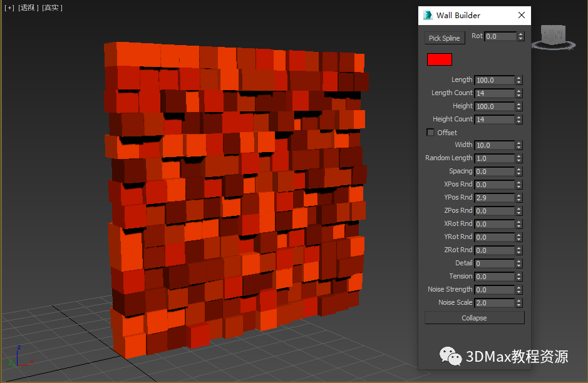The image size is (588, 383).
Task: Enable the Offset checkbox
Action: pyautogui.click(x=430, y=132)
